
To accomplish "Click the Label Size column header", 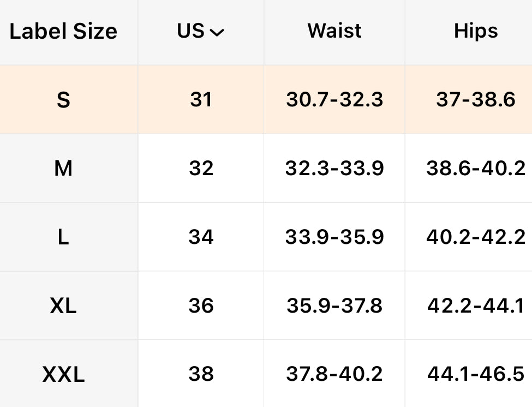I will 63,32.
